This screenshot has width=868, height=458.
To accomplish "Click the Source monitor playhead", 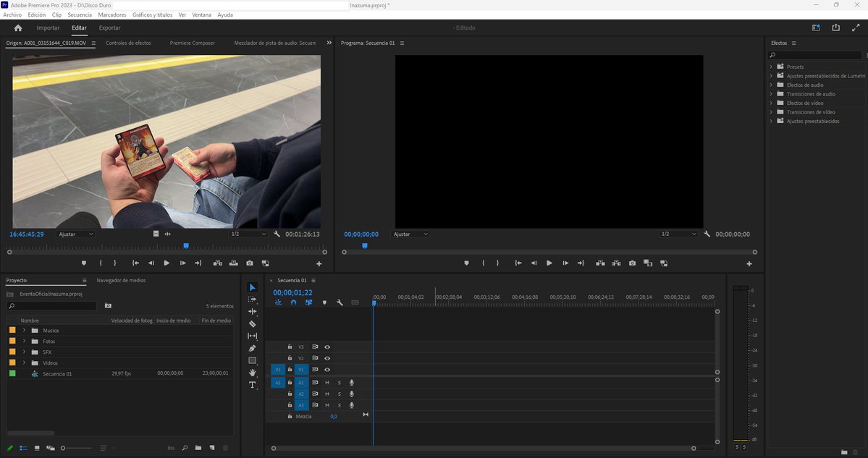I will [x=187, y=245].
